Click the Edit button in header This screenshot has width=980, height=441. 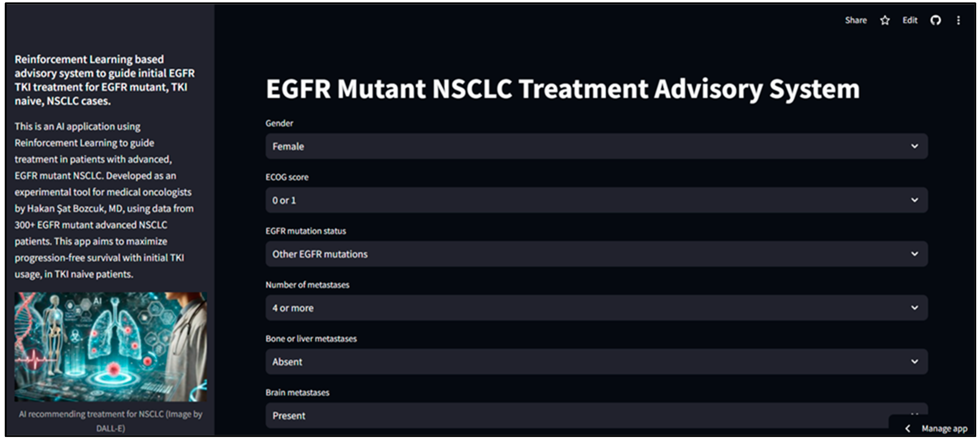[910, 20]
